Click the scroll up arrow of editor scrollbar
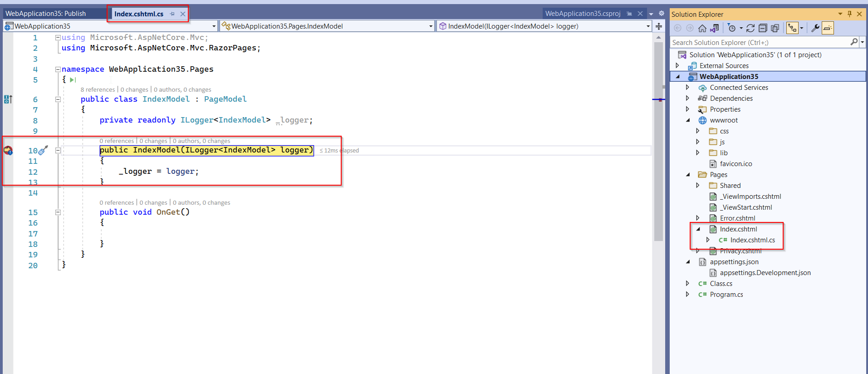The height and width of the screenshot is (374, 868). tap(659, 38)
